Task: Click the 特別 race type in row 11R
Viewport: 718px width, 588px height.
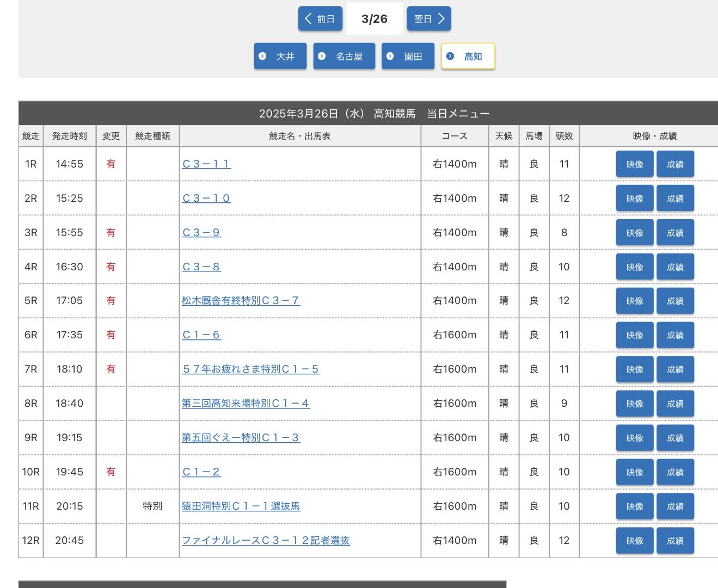Action: 152,506
